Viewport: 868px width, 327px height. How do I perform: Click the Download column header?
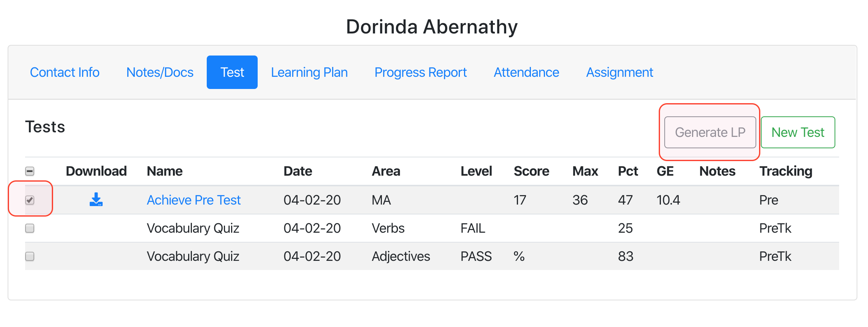click(x=96, y=171)
